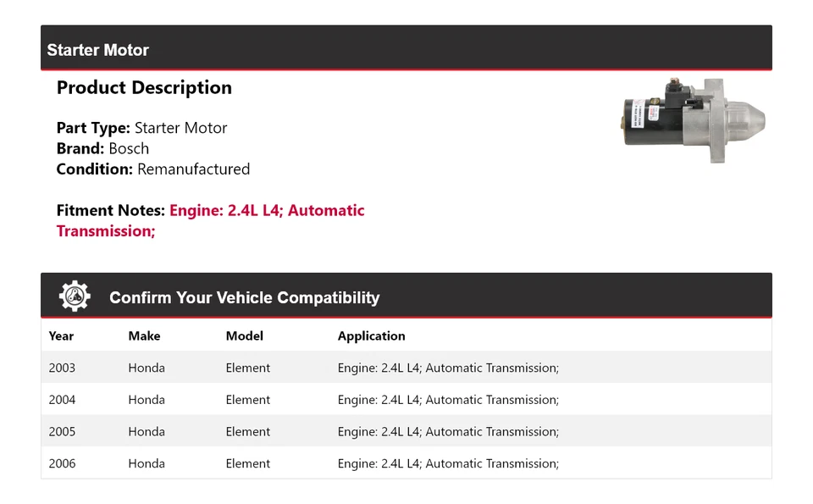The image size is (813, 504).
Task: Click the Starter Motor header bar
Action: pyautogui.click(x=406, y=50)
